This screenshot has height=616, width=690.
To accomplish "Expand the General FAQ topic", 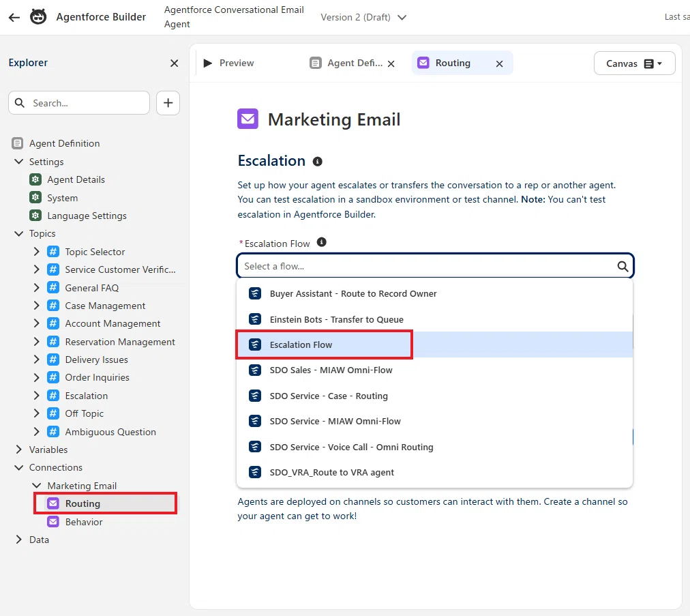I will click(x=37, y=287).
